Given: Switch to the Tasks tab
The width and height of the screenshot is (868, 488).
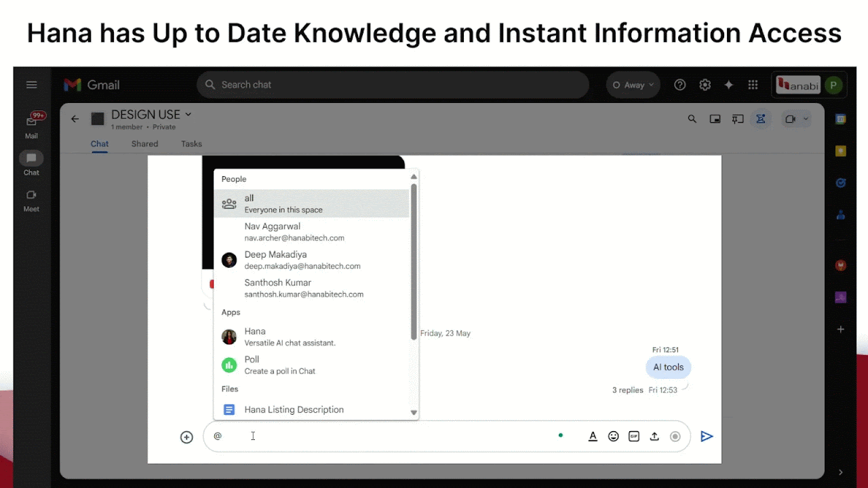Looking at the screenshot, I should (x=191, y=144).
